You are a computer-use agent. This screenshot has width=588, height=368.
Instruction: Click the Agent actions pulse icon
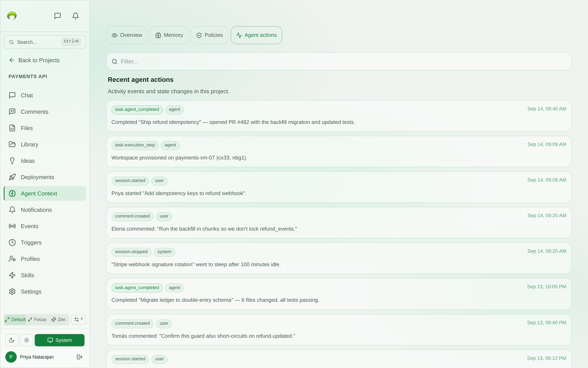click(x=239, y=35)
